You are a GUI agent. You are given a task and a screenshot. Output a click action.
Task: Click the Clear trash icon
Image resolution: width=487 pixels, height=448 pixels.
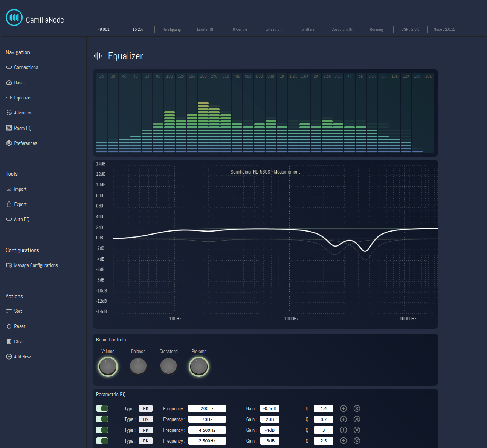[9, 341]
